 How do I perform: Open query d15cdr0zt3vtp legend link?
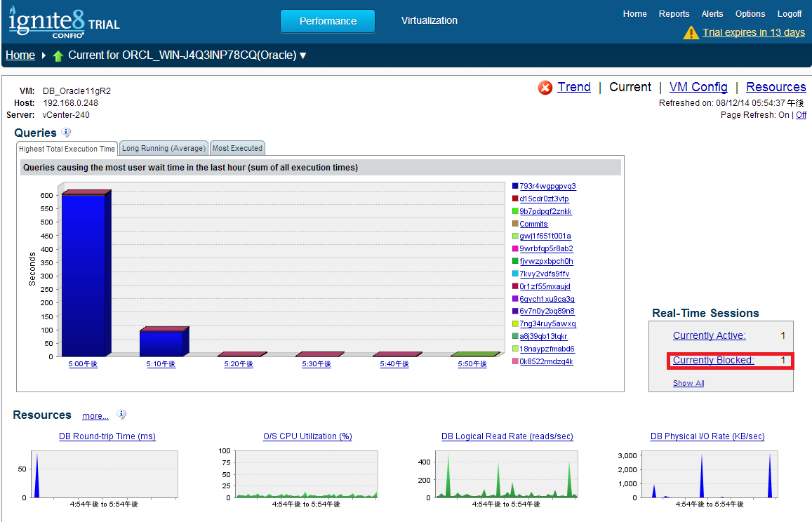pyautogui.click(x=544, y=199)
